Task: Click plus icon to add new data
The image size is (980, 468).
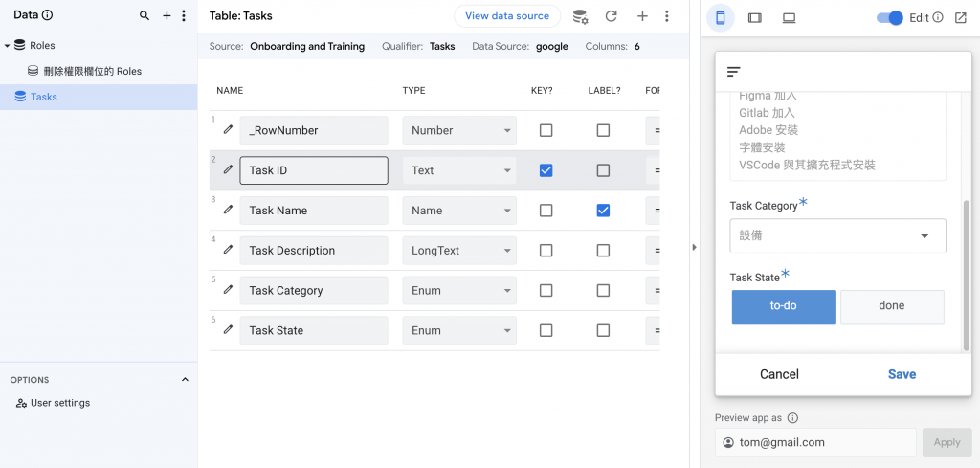Action: (167, 16)
